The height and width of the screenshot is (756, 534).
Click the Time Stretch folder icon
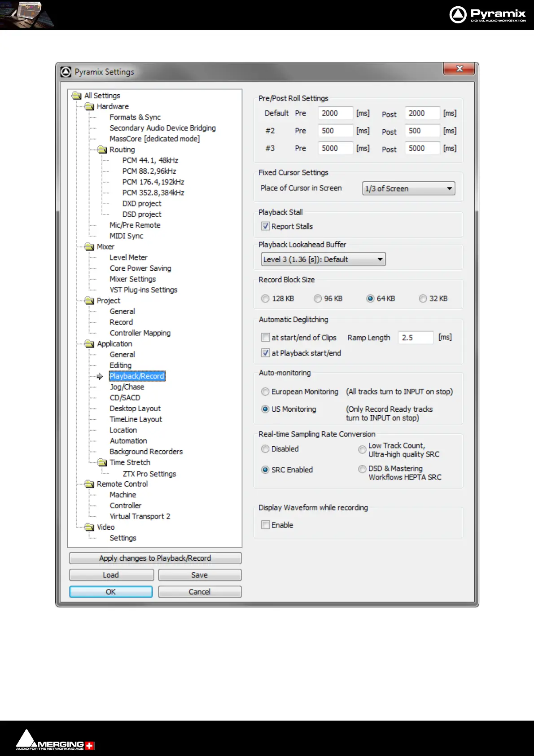coord(102,462)
